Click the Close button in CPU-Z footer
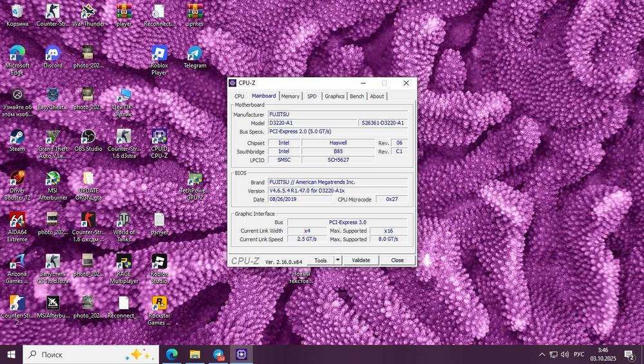The image size is (644, 364). pos(397,260)
